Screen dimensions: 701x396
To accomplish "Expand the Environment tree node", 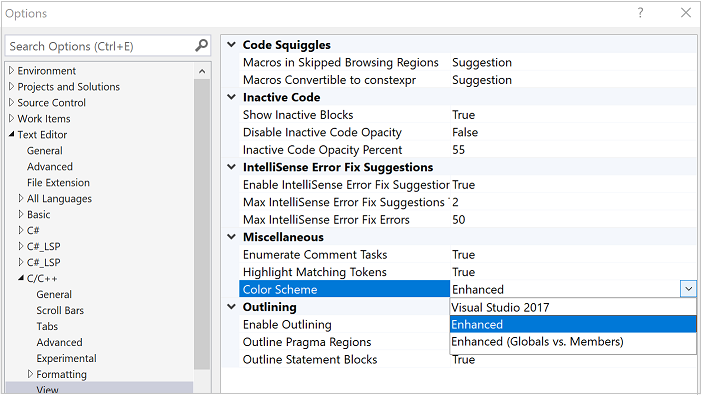I will [12, 71].
